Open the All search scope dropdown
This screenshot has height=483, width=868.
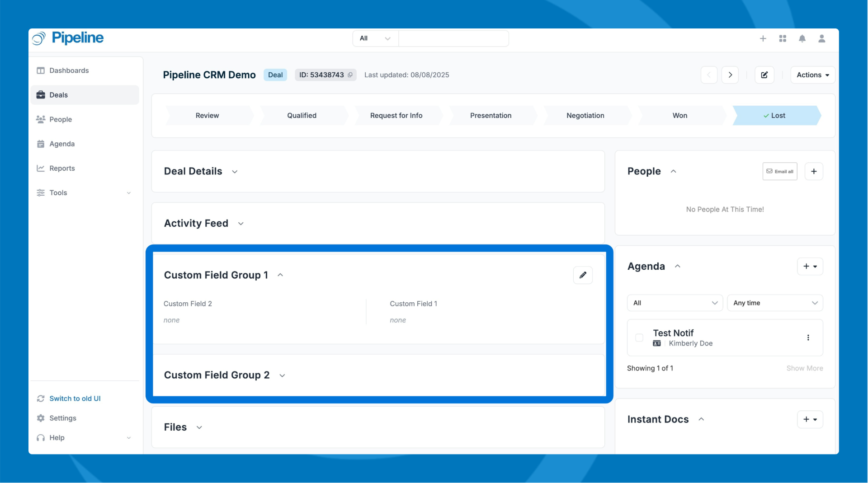pyautogui.click(x=375, y=38)
